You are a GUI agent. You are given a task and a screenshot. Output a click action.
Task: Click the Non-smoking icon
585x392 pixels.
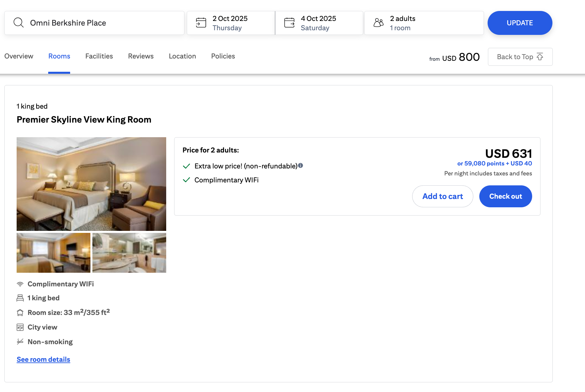point(20,342)
